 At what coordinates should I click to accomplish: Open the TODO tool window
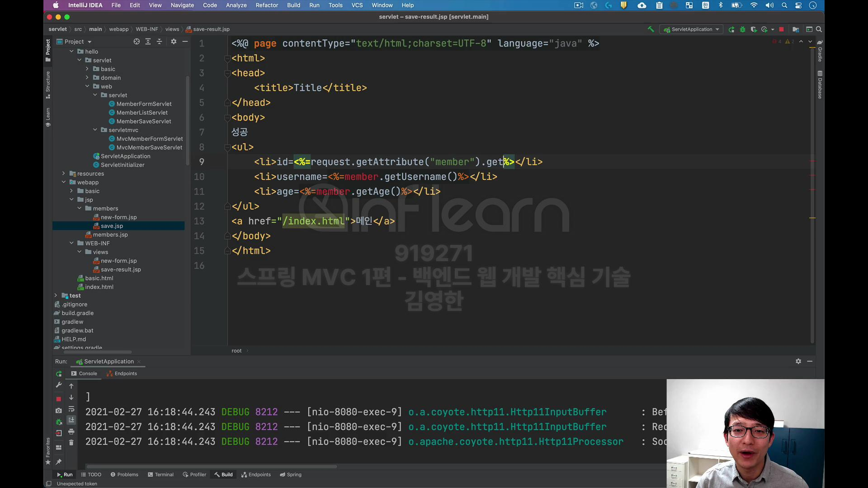(91, 475)
